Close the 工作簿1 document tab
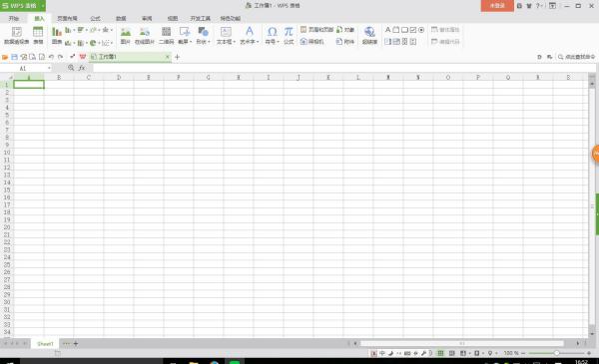The height and width of the screenshot is (364, 599). (168, 57)
